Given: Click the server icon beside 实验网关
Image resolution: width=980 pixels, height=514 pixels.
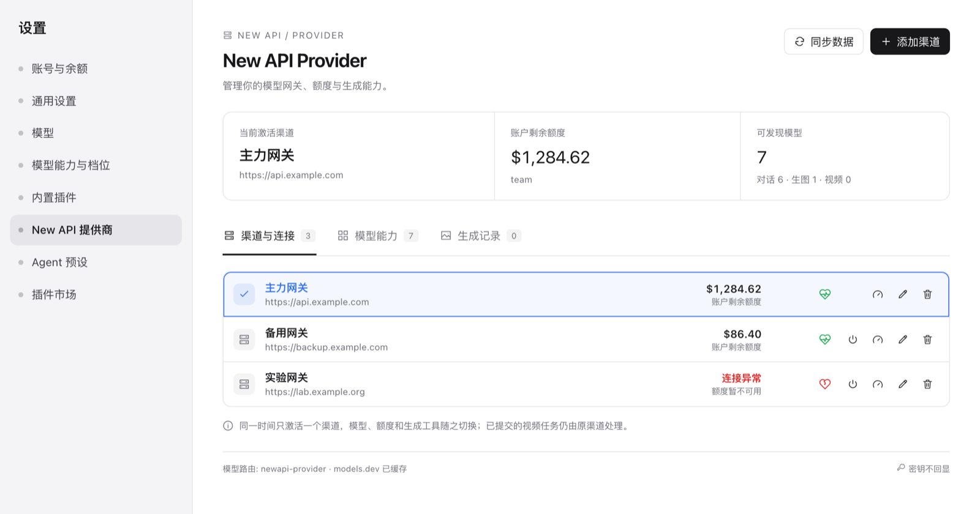Looking at the screenshot, I should point(244,384).
